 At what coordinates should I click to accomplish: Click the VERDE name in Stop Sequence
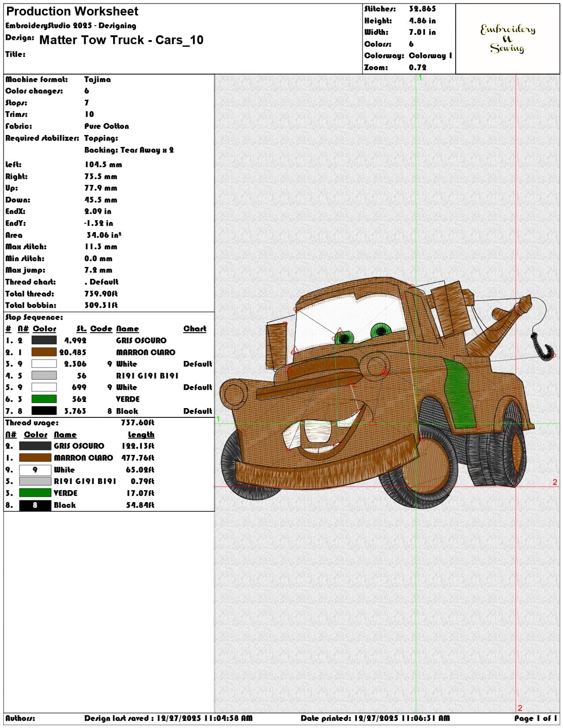click(x=128, y=399)
